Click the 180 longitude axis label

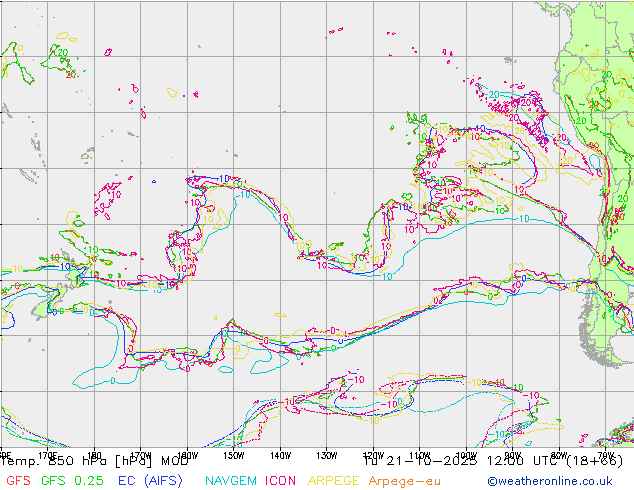(x=94, y=456)
